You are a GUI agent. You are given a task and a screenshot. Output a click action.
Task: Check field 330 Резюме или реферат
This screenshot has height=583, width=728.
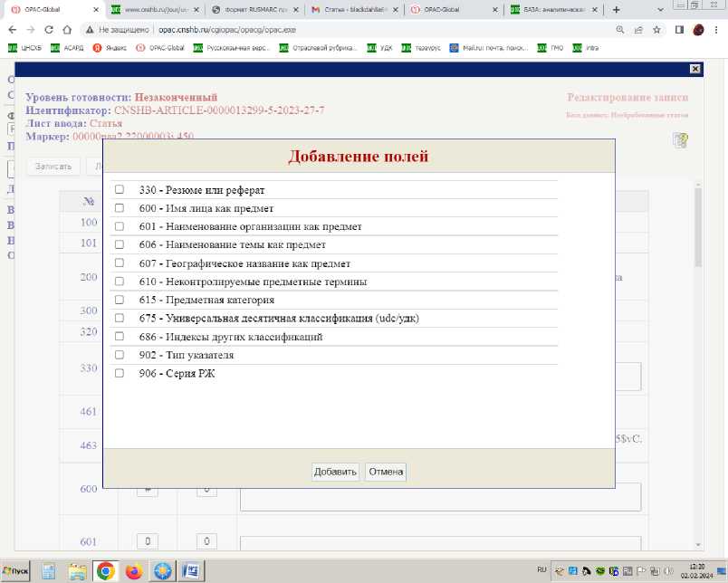click(120, 189)
